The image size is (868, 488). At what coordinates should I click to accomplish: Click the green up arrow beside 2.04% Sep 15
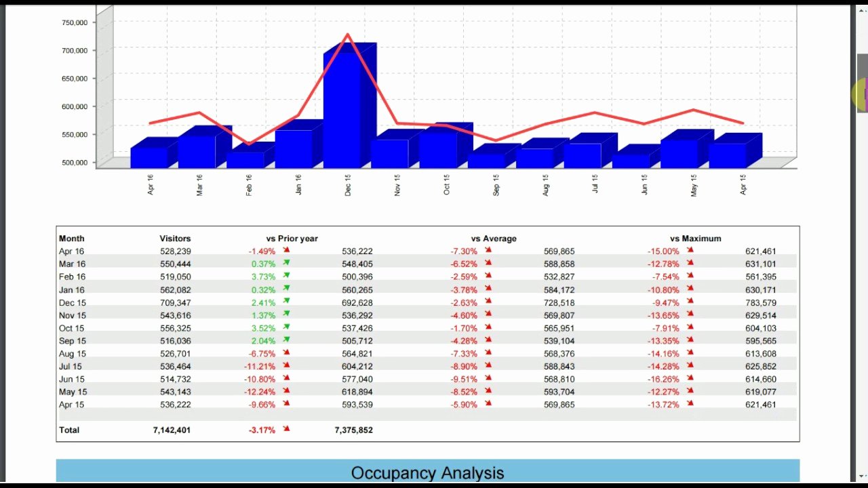click(x=286, y=340)
